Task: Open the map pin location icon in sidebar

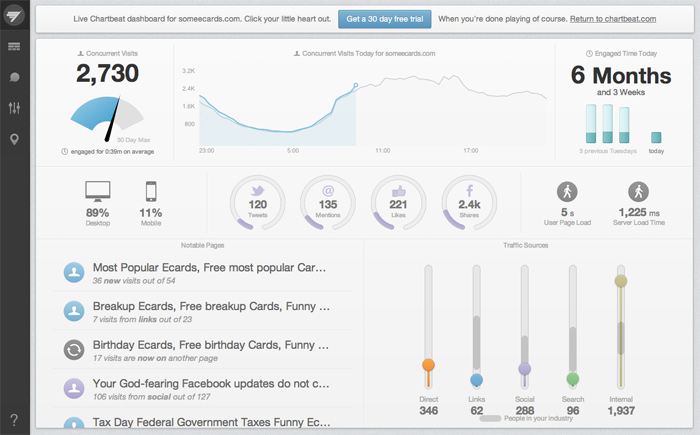Action: coord(14,139)
